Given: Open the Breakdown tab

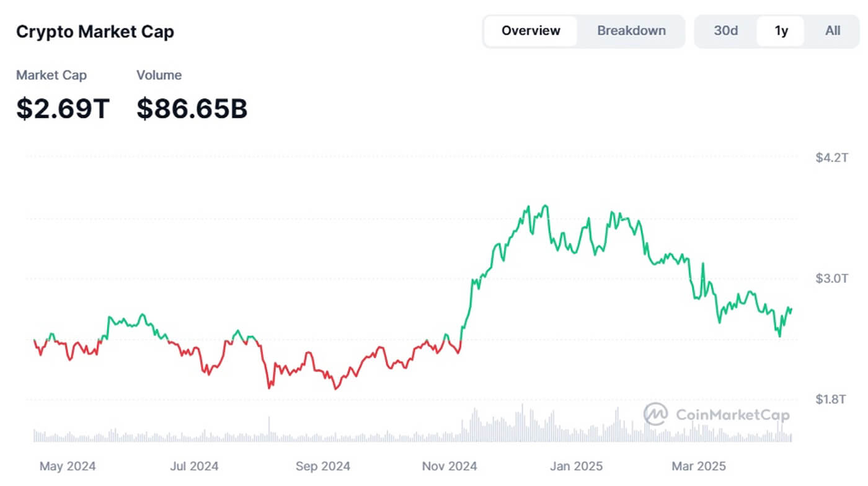Looking at the screenshot, I should [x=631, y=31].
